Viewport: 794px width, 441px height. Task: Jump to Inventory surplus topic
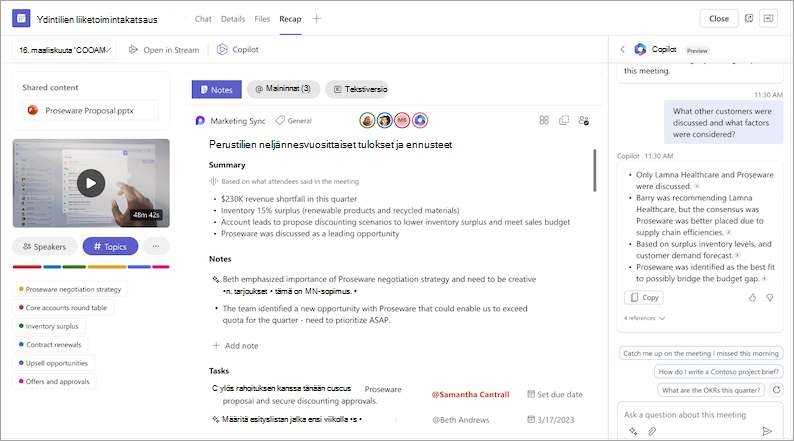tap(49, 326)
